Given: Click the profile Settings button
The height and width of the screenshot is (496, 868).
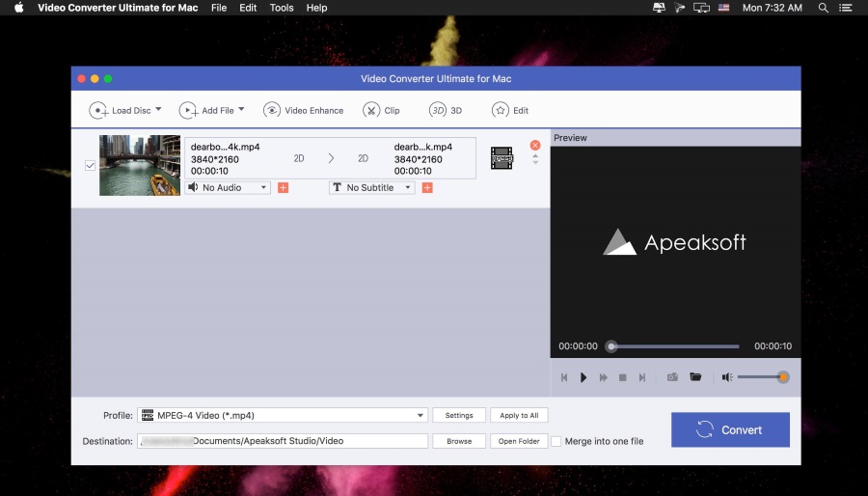Looking at the screenshot, I should click(x=459, y=415).
